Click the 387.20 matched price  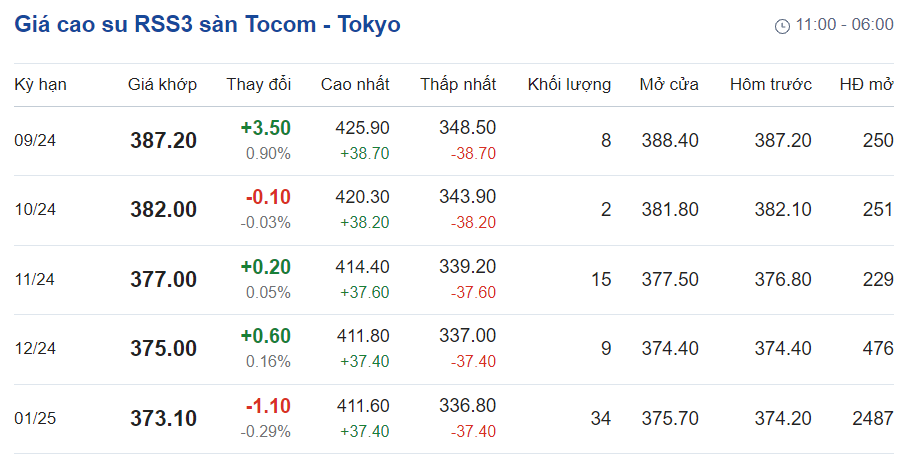(x=163, y=141)
